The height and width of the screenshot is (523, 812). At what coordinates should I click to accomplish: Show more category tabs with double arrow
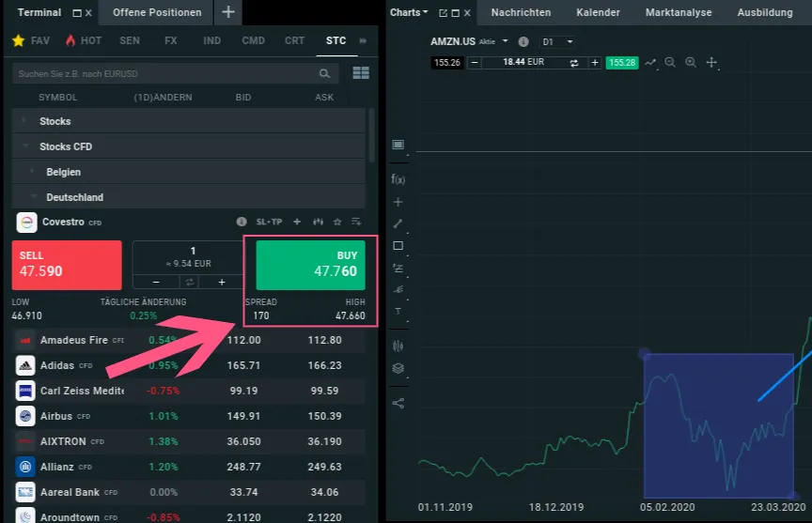363,40
